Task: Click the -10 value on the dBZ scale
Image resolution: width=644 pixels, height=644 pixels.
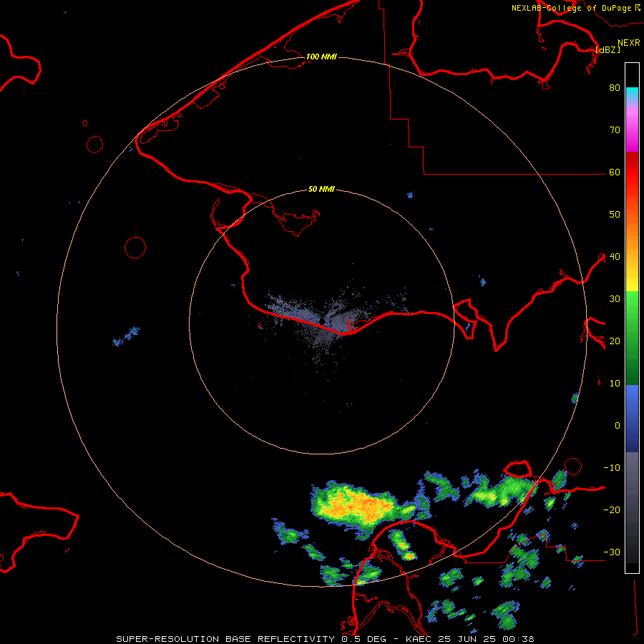Action: coord(612,467)
